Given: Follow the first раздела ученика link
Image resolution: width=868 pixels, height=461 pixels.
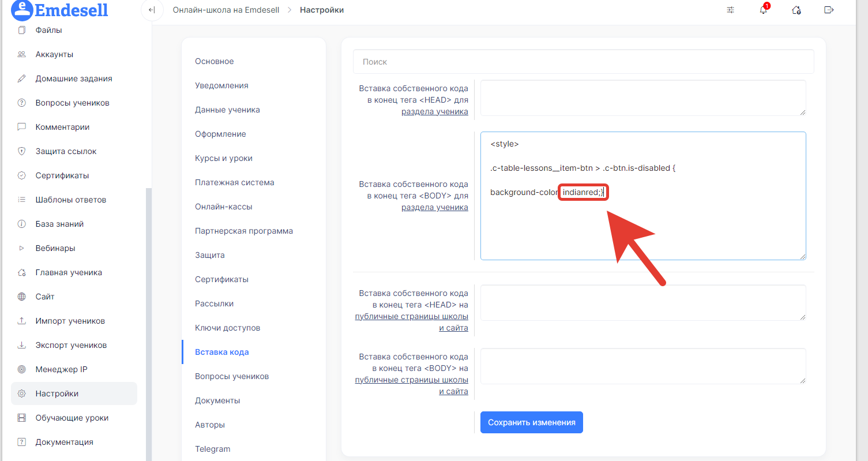Looking at the screenshot, I should tap(434, 111).
